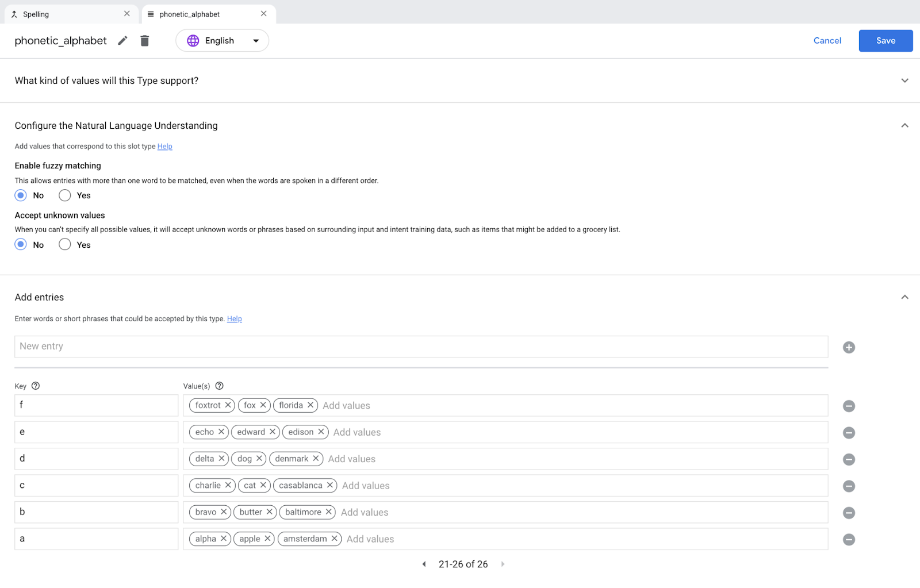Click the plus icon to add new entry

pyautogui.click(x=849, y=347)
